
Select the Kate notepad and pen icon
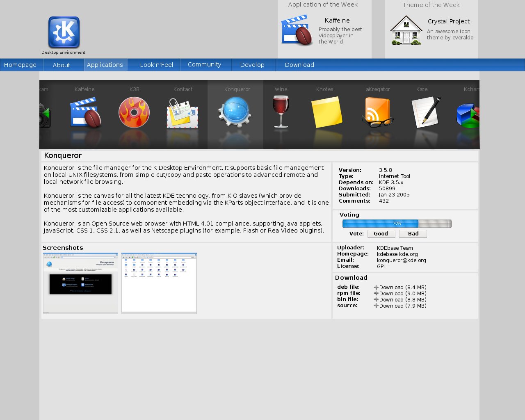pos(426,112)
